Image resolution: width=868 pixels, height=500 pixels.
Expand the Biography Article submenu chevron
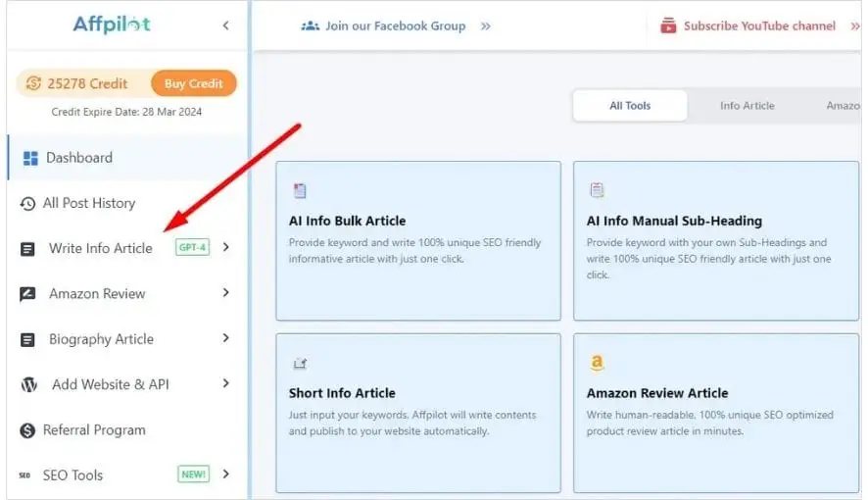pos(226,338)
